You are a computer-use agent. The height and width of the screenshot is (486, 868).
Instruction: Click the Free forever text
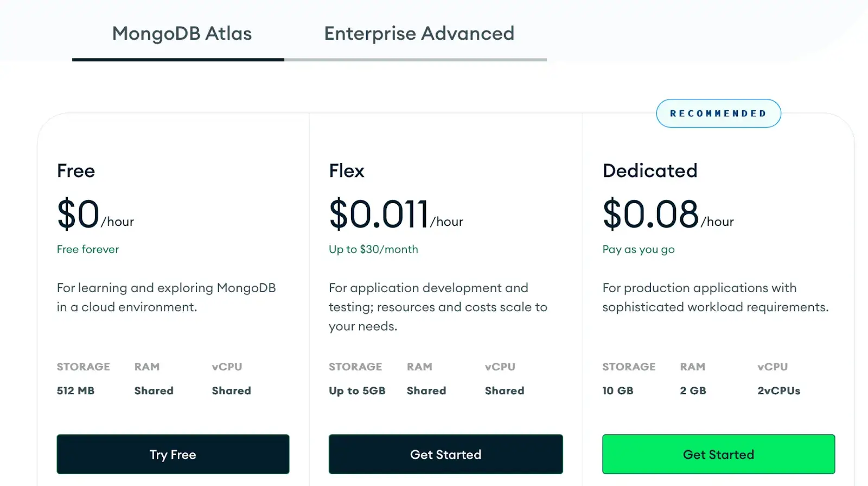point(88,249)
